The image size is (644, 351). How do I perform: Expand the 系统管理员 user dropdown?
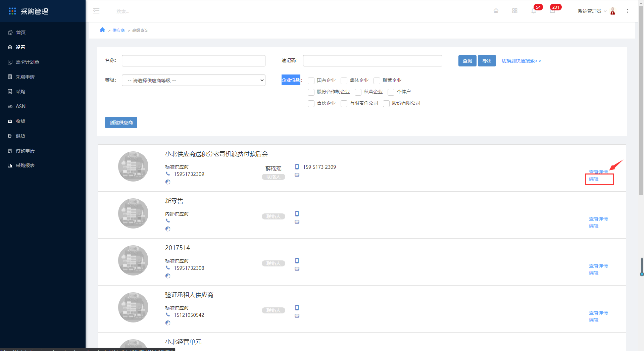[592, 11]
